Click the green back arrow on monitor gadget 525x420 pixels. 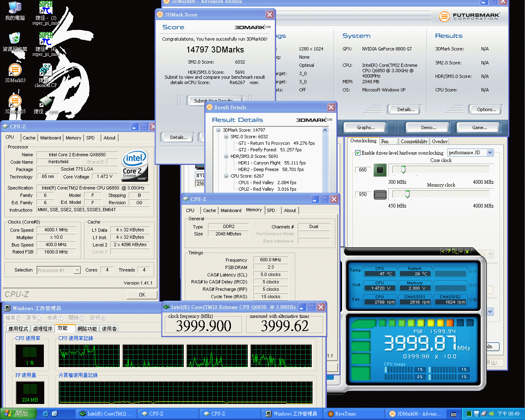(443, 251)
